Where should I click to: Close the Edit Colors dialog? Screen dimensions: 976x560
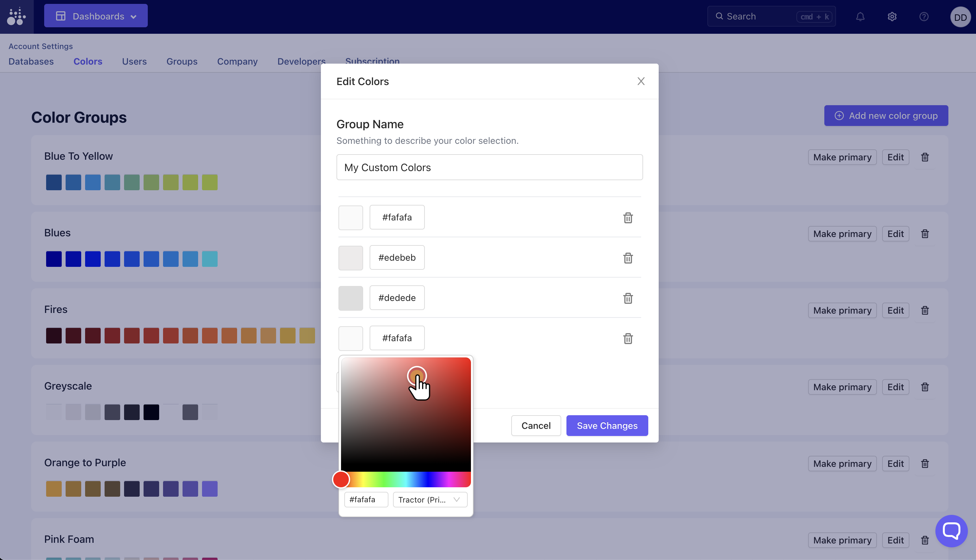[641, 81]
